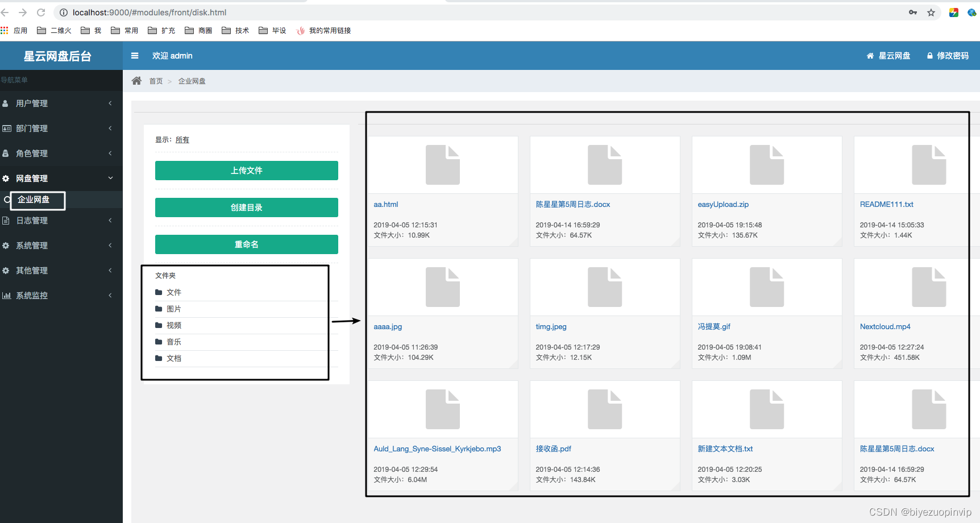Screen dimensions: 980x523
Task: Open the aa.html file link
Action: 386,205
